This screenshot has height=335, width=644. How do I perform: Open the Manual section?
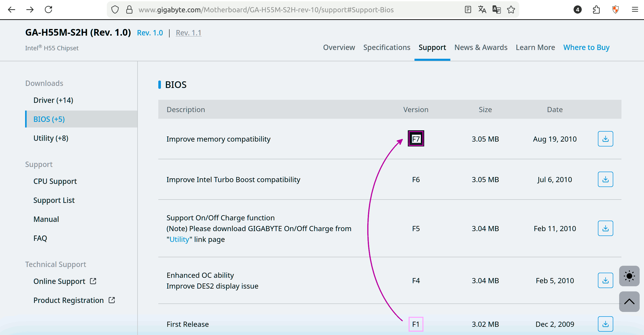[x=46, y=219]
